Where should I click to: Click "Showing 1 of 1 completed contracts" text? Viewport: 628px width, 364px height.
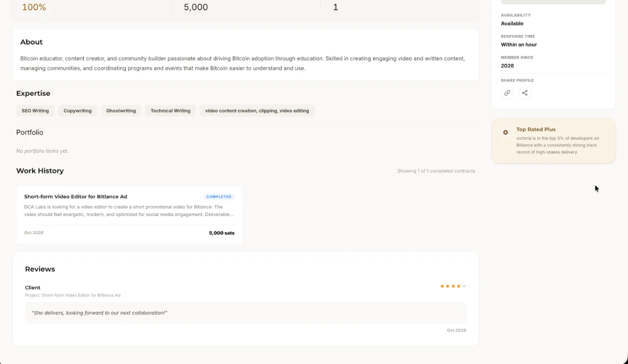436,171
